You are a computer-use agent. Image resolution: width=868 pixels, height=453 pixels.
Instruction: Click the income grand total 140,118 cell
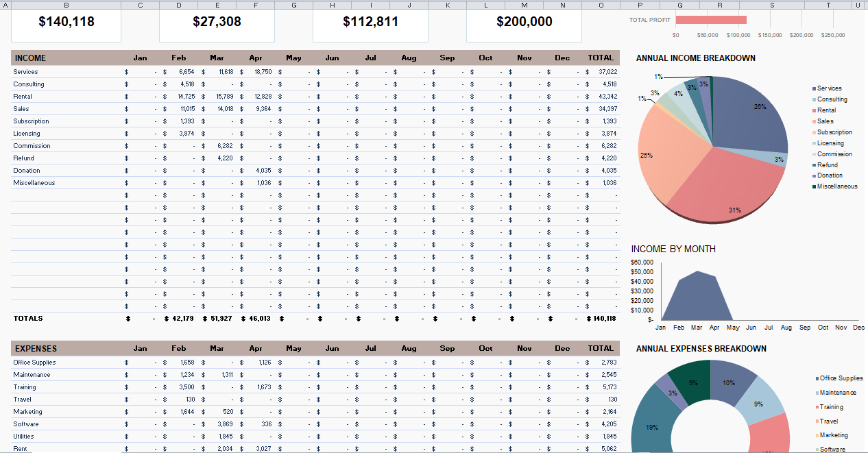click(x=602, y=319)
